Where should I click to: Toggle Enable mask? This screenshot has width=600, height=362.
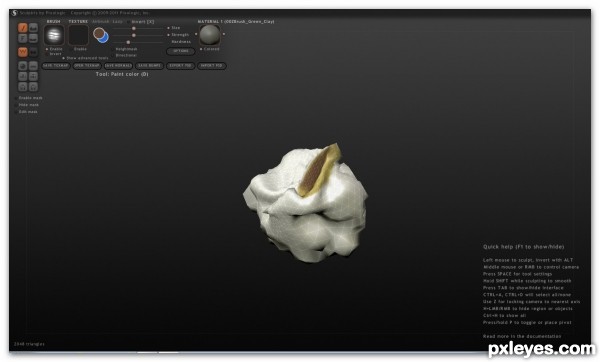pyautogui.click(x=29, y=98)
